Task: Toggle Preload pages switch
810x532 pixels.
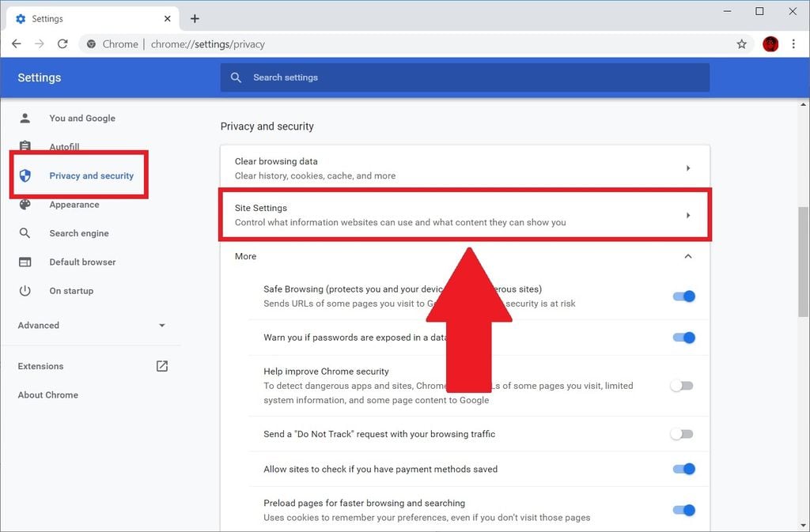Action: point(683,510)
